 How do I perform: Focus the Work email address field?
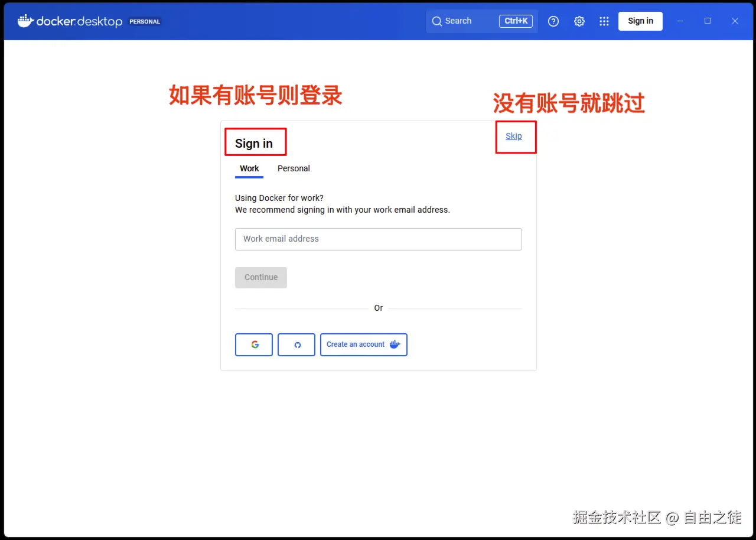coord(379,239)
